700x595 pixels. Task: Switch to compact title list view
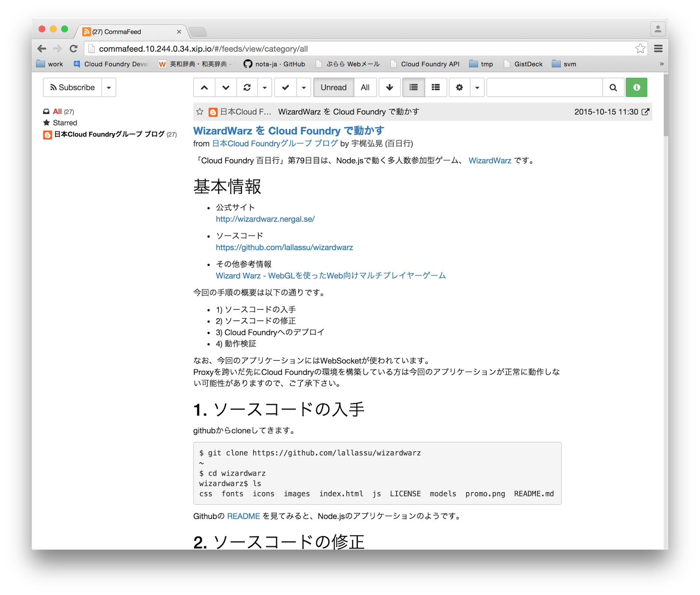coord(413,88)
